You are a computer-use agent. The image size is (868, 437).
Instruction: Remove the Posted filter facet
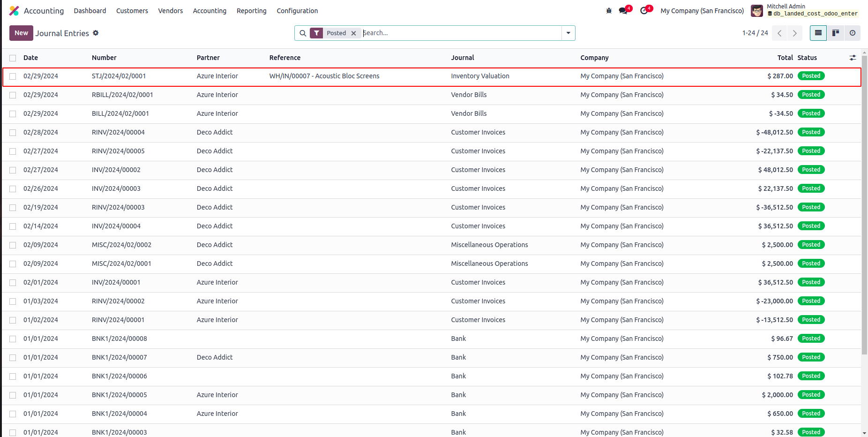[x=354, y=33]
